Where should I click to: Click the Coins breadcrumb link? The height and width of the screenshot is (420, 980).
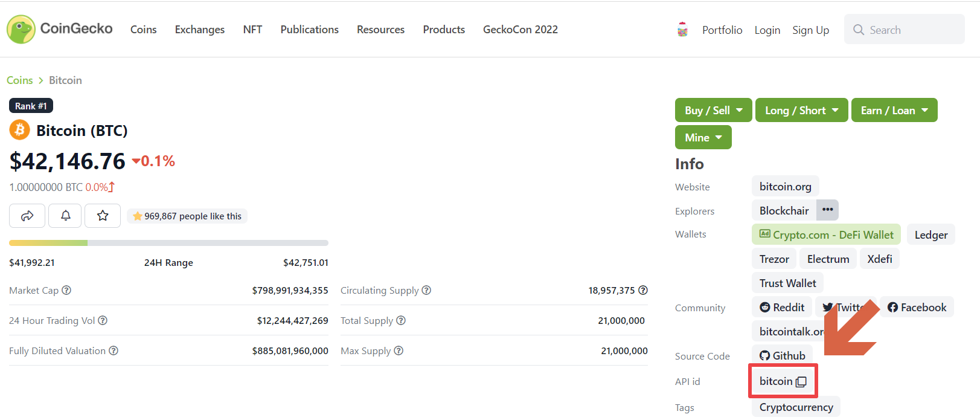pyautogui.click(x=20, y=80)
